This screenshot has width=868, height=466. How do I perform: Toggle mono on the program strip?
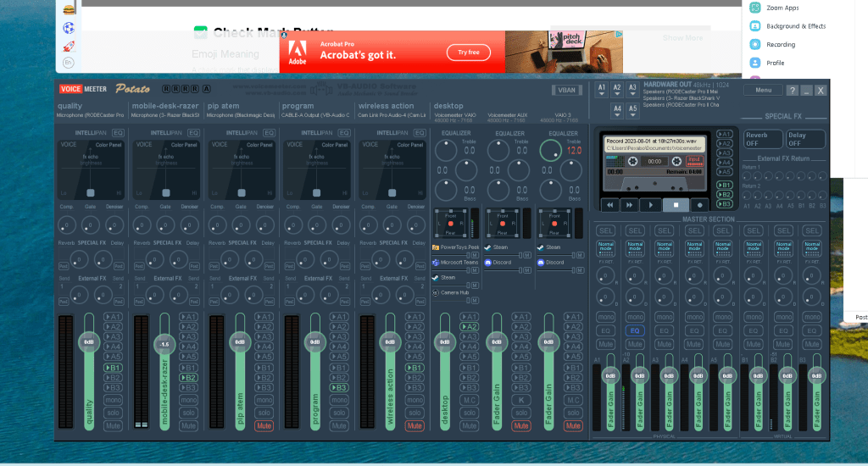[x=339, y=400]
